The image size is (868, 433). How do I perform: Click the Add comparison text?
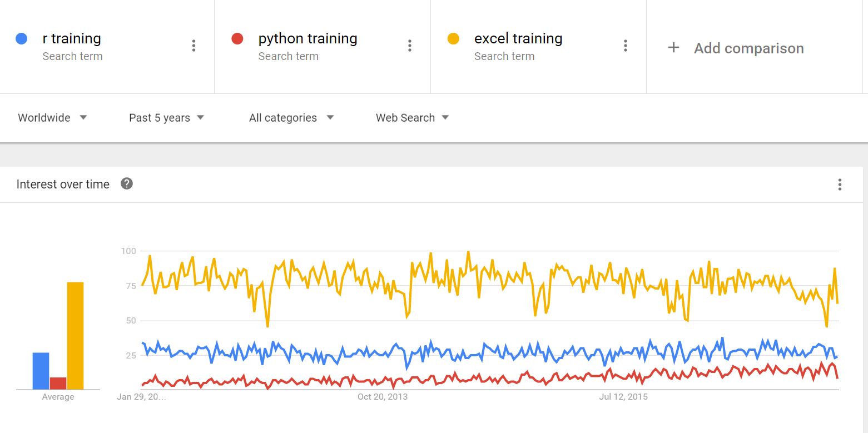pyautogui.click(x=748, y=48)
